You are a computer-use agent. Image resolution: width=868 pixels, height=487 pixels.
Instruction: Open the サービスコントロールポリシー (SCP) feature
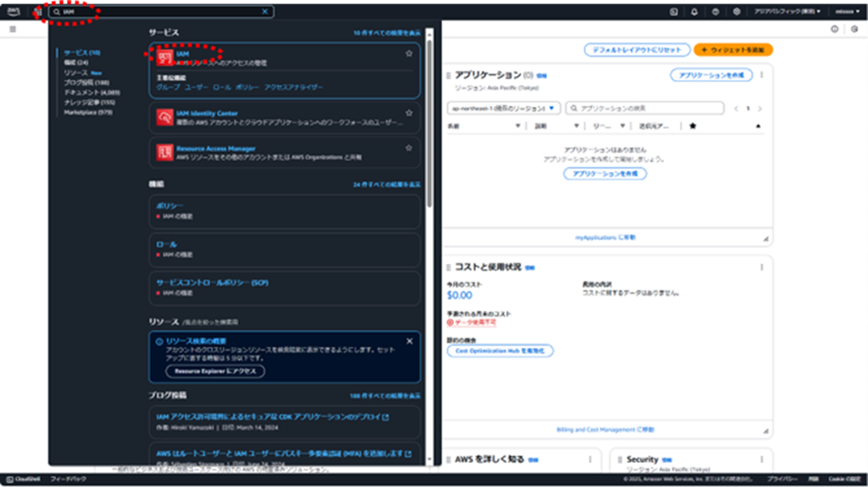(212, 282)
